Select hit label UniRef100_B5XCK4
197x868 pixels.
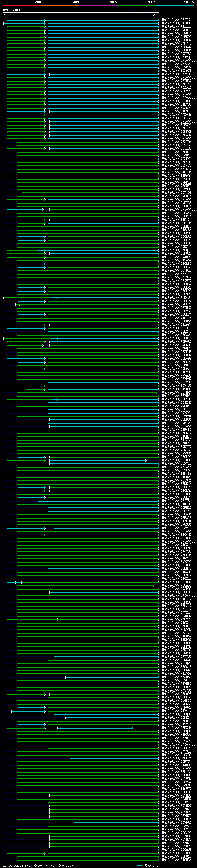177,67
